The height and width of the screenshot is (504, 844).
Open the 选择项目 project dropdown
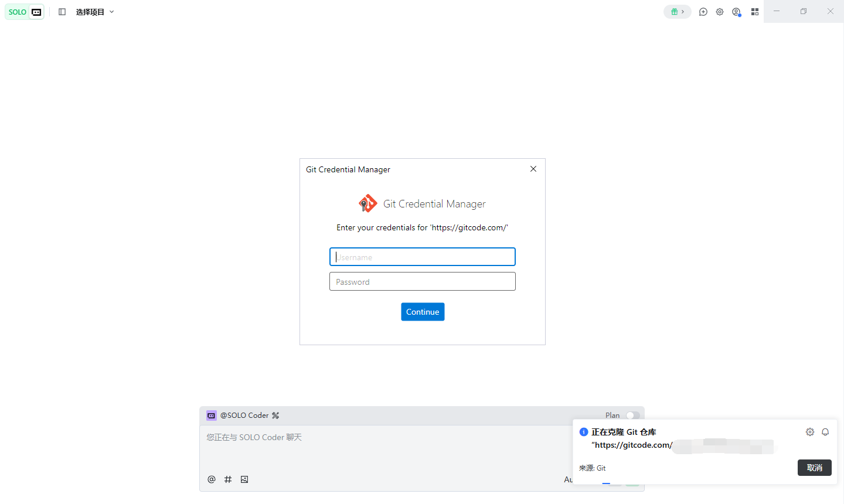point(95,12)
